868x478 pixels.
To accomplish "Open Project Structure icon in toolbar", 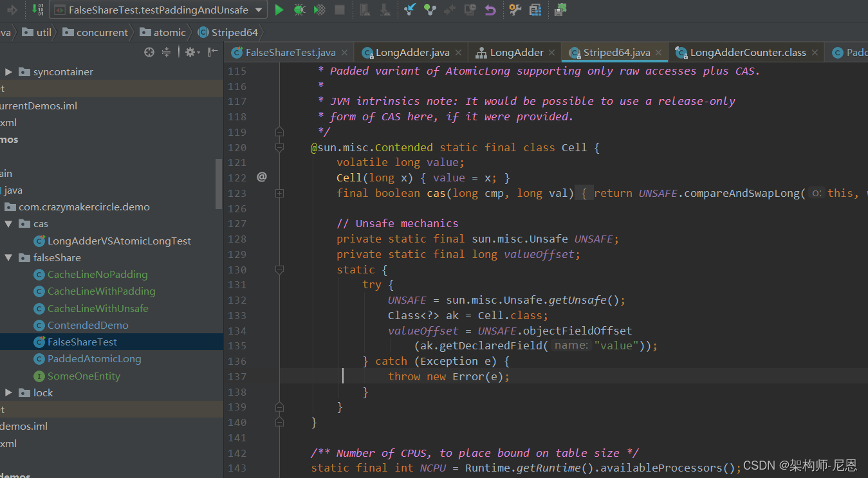I will [535, 10].
